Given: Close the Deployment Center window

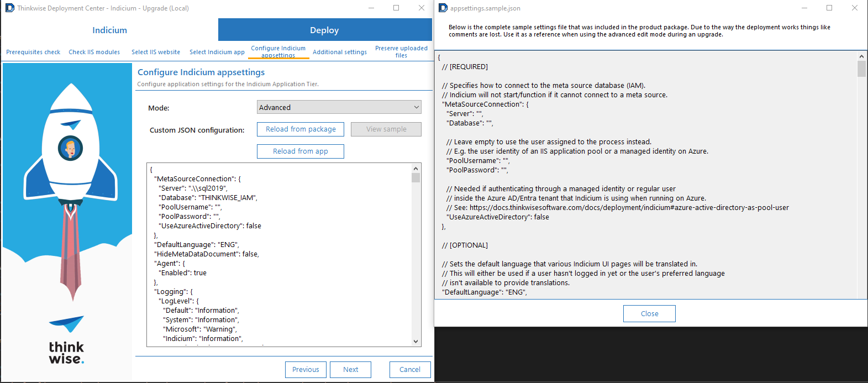Looking at the screenshot, I should [x=422, y=8].
